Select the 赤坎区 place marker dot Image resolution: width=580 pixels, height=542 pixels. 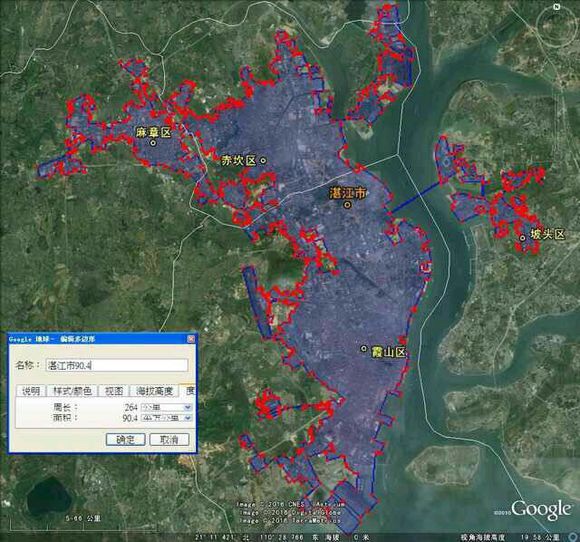263,161
